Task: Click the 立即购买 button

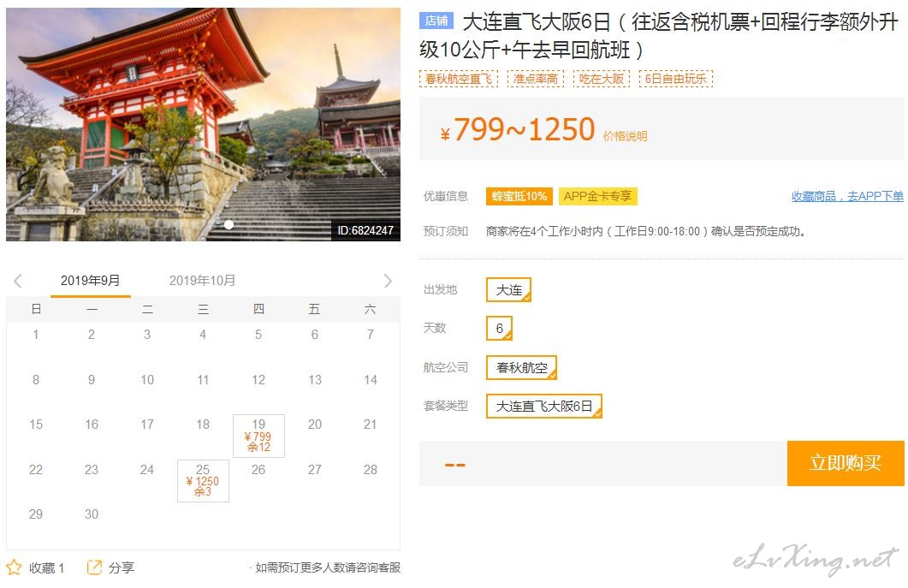Action: click(846, 463)
